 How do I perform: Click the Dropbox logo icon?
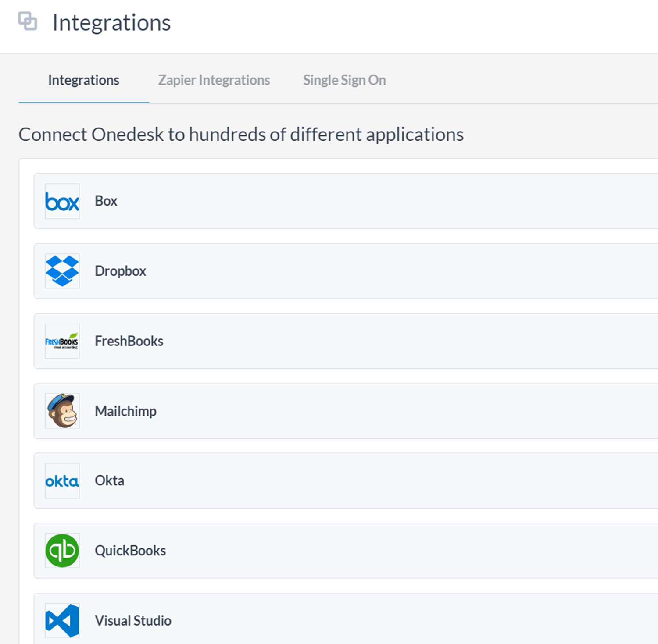coord(62,271)
